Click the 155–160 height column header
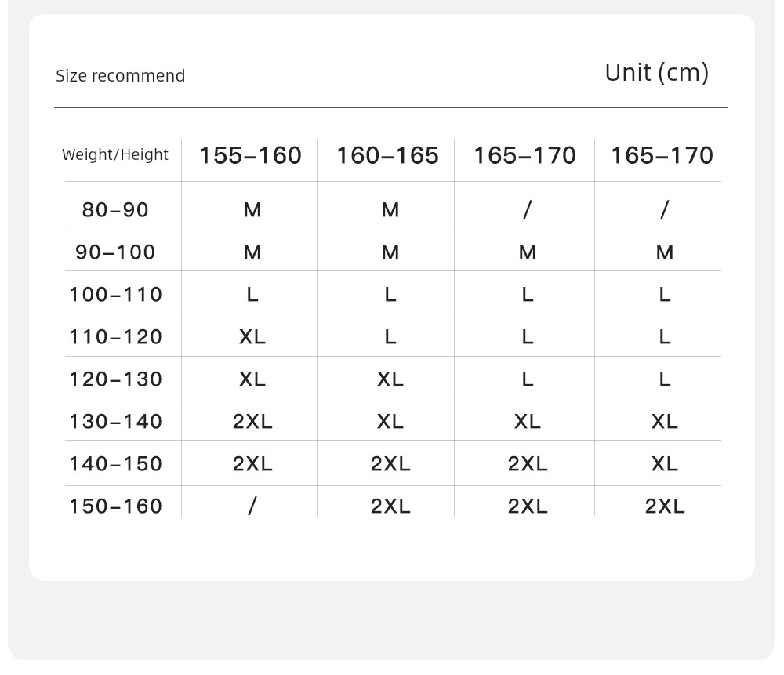 250,155
